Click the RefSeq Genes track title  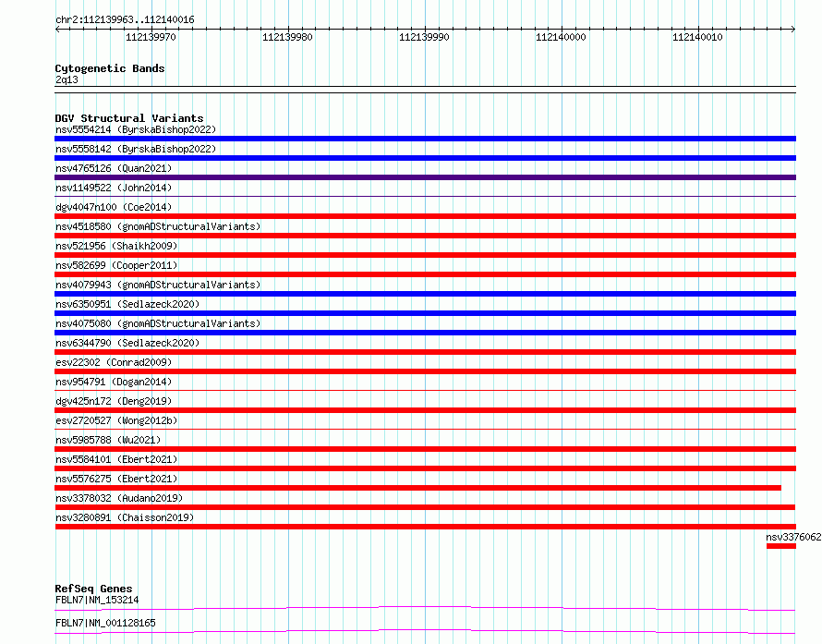(x=93, y=589)
